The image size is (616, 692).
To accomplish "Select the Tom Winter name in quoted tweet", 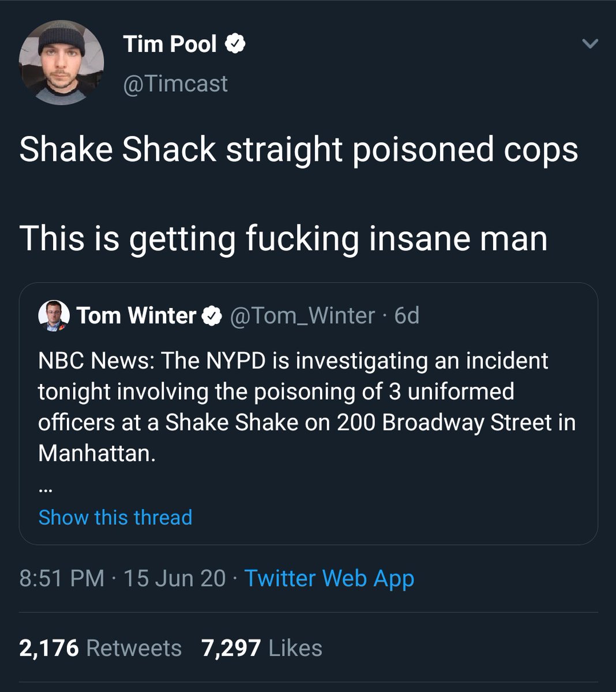I will click(137, 316).
